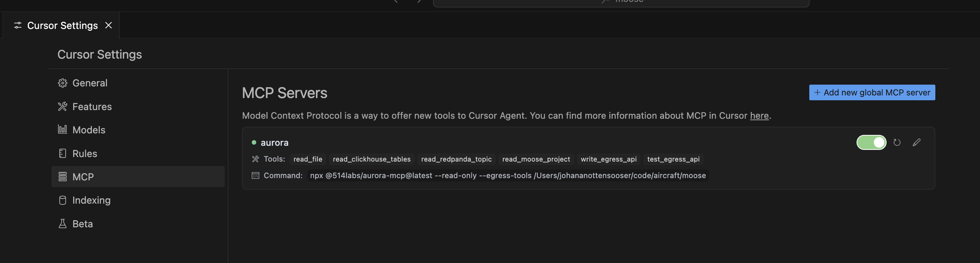Open the Features settings section
This screenshot has width=980, height=263.
tap(138, 107)
